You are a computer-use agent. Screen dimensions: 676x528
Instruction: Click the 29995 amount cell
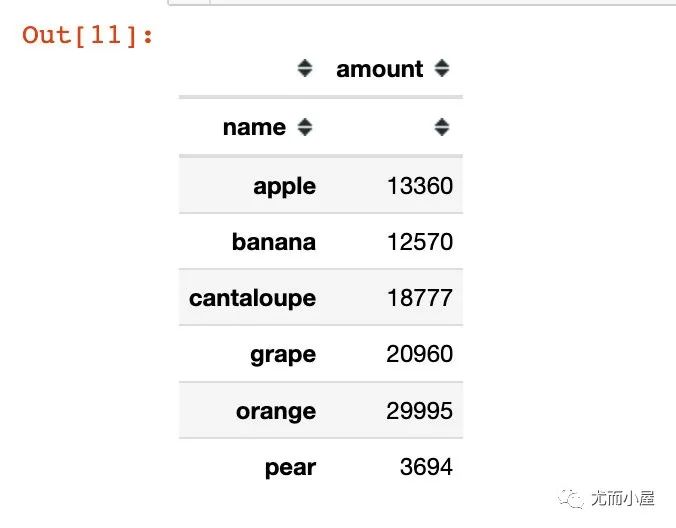[419, 411]
